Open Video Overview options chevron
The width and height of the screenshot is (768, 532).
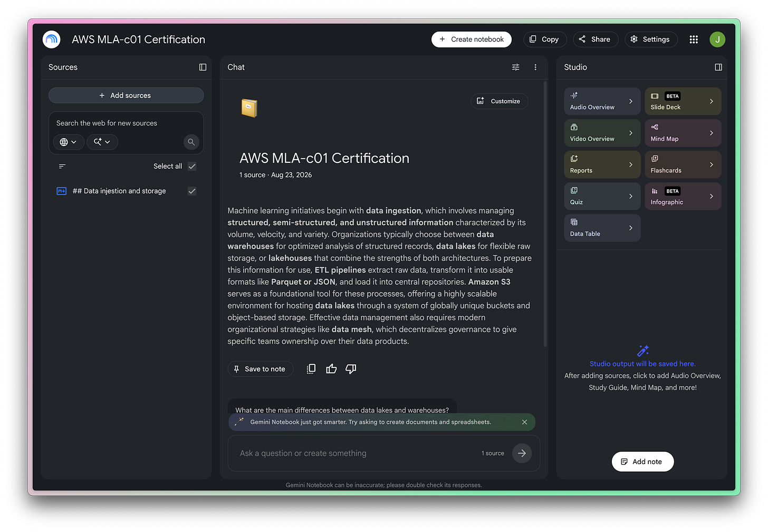pos(631,133)
